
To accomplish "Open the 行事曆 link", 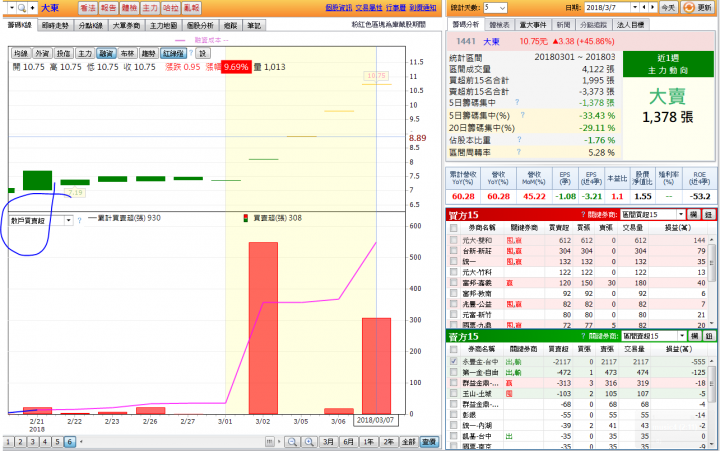I will (x=396, y=8).
